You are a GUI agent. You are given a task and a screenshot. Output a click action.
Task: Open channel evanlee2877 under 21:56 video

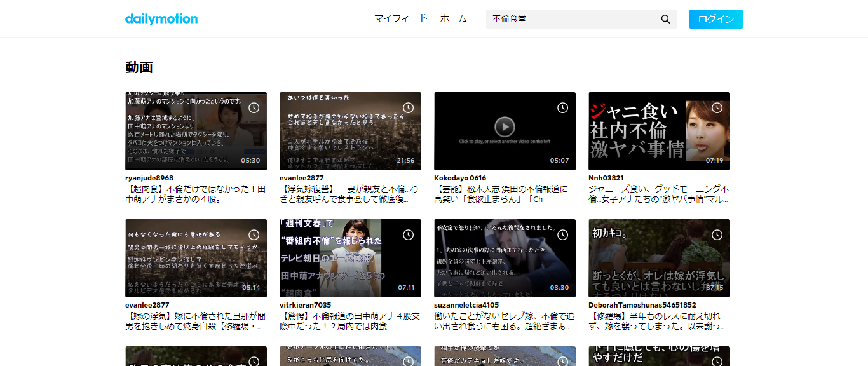point(302,178)
